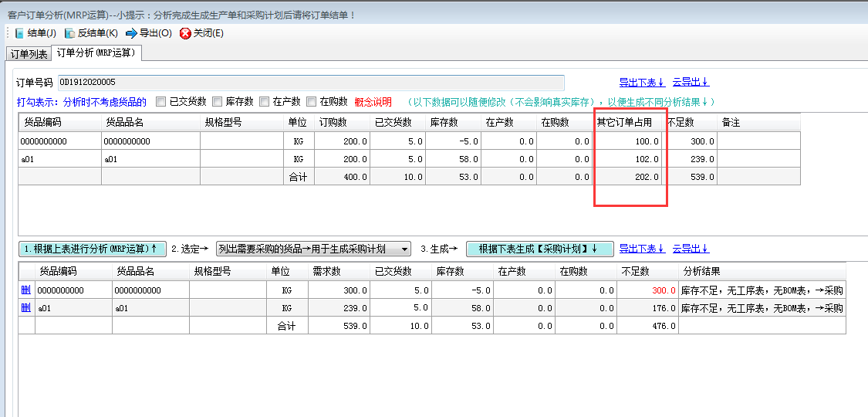Click 根据下表生成【采购计划】 button
This screenshot has height=417, width=868.
pyautogui.click(x=539, y=249)
